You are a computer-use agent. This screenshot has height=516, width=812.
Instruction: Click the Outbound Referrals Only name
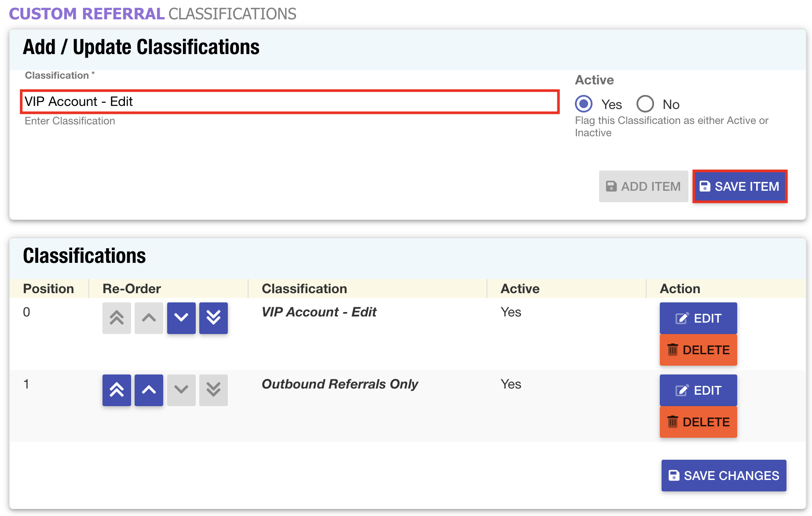click(340, 384)
